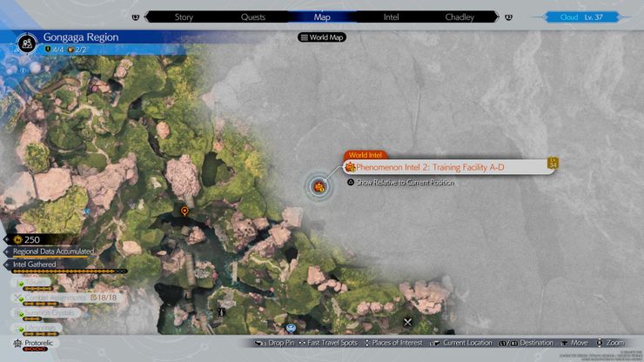
Task: Click the Intel Gathered progress bar
Action: [x=70, y=271]
